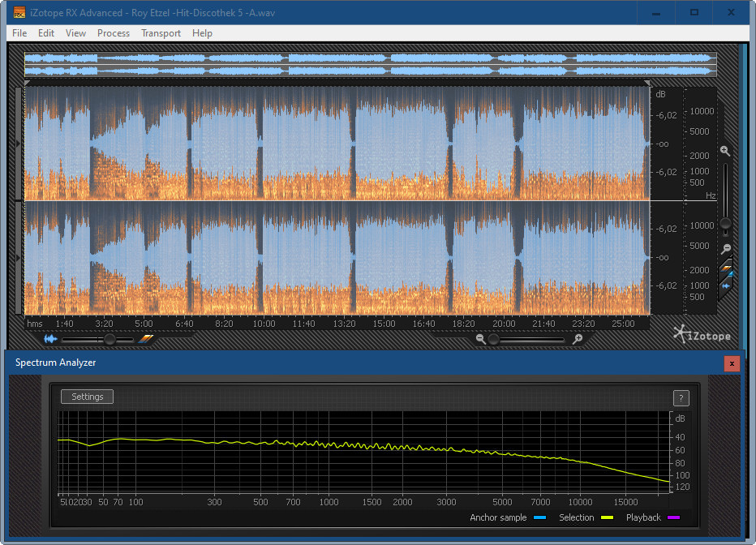The height and width of the screenshot is (545, 756).
Task: Open Spectrum Analyzer help question mark
Action: point(681,397)
